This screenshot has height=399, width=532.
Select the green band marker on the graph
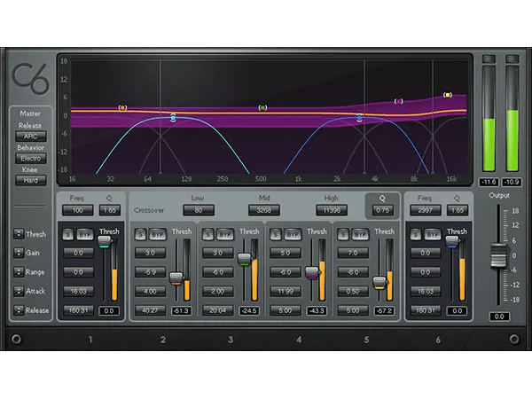[262, 107]
